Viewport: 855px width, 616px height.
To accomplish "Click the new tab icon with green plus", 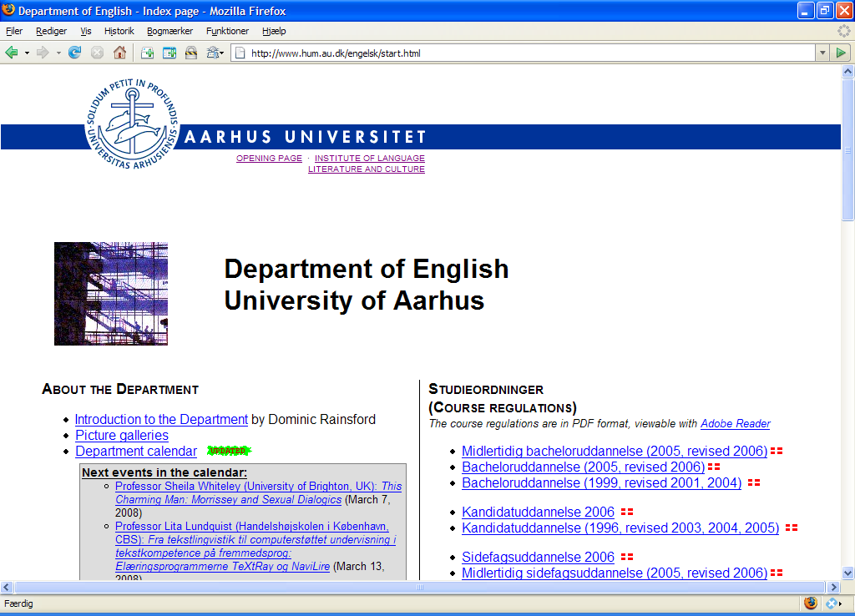I will [x=147, y=53].
